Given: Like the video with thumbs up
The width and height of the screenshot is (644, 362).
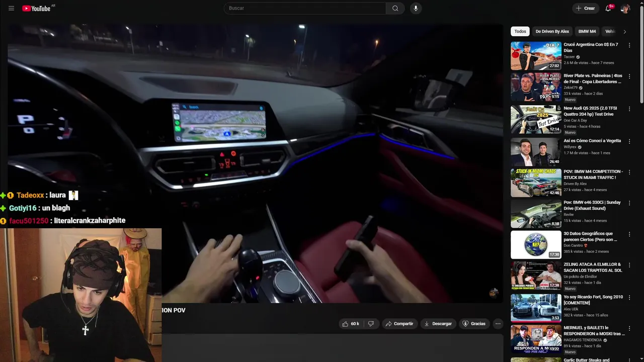Looking at the screenshot, I should (x=350, y=324).
